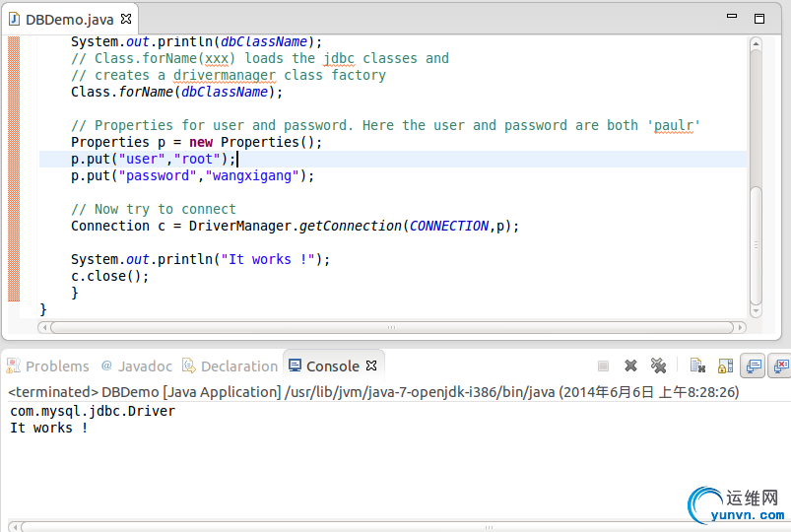Image resolution: width=791 pixels, height=532 pixels.
Task: Click the "user" key string
Action: coord(142,159)
